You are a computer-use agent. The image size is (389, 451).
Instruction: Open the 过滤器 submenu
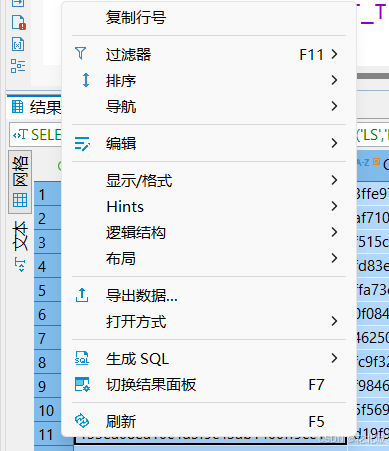[209, 54]
